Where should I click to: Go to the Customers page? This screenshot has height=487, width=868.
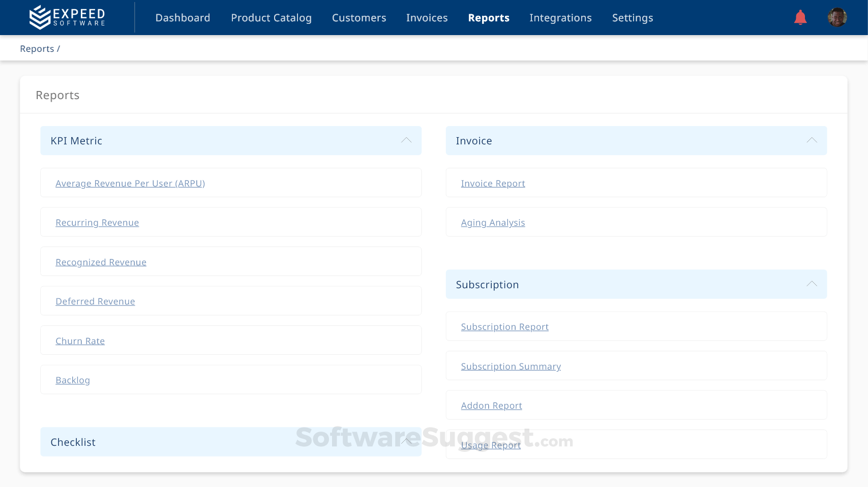[x=358, y=18]
